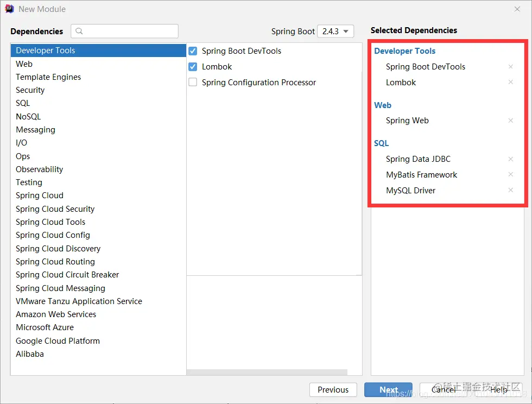Viewport: 532px width, 404px height.
Task: Open the Spring Boot version dropdown
Action: 335,31
